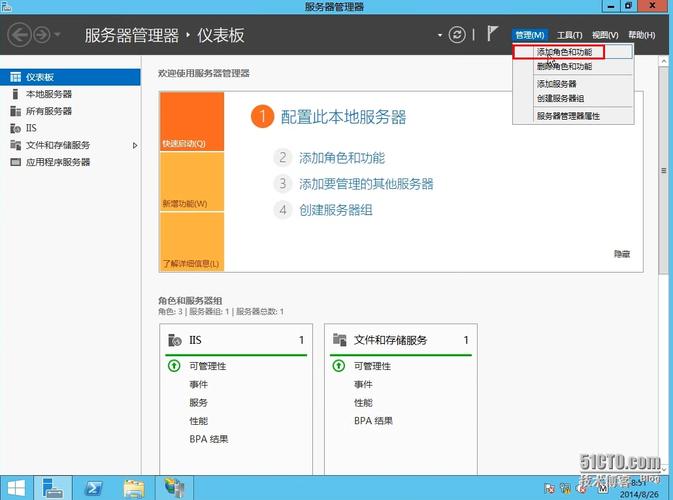Click the 创建服务器组 welcome link
This screenshot has height=500, width=673.
(336, 210)
